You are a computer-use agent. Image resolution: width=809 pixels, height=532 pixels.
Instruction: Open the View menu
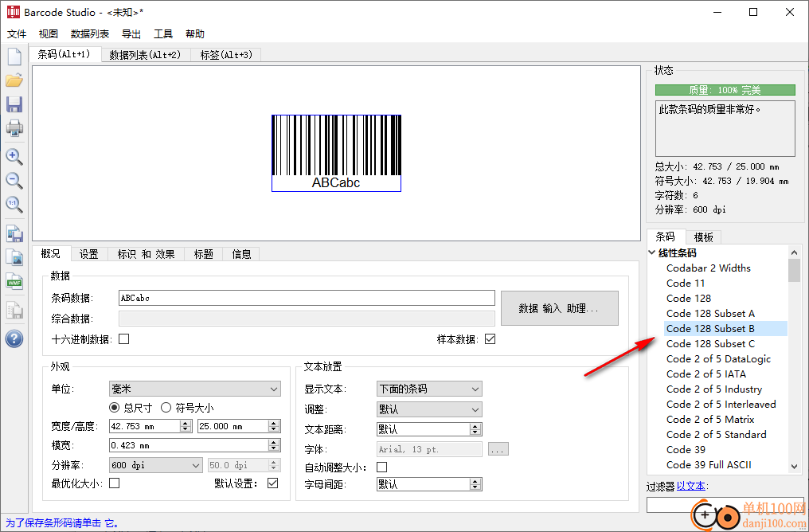[49, 34]
